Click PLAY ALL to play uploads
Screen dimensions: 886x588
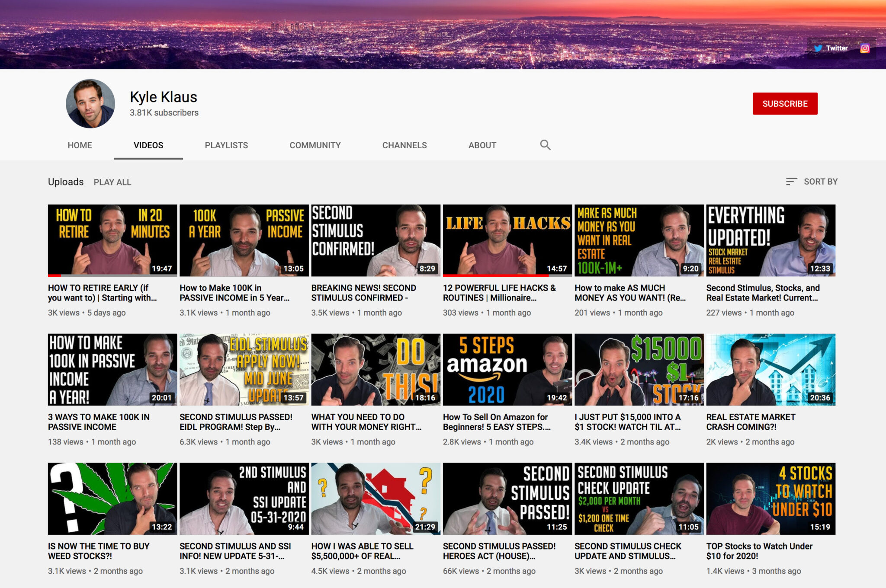[x=112, y=182]
